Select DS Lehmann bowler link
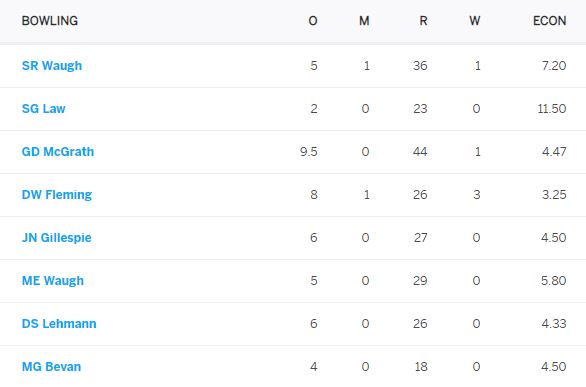 tap(59, 323)
